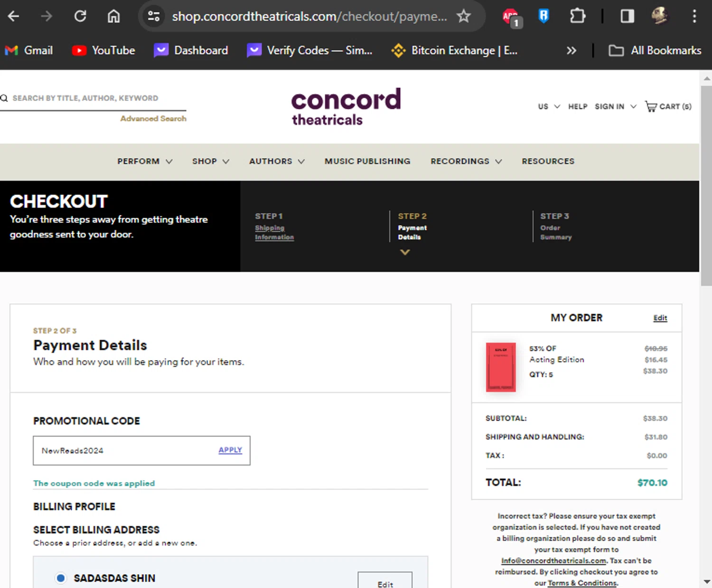Open the Gmail bookmark
This screenshot has width=712, height=588.
tap(29, 50)
